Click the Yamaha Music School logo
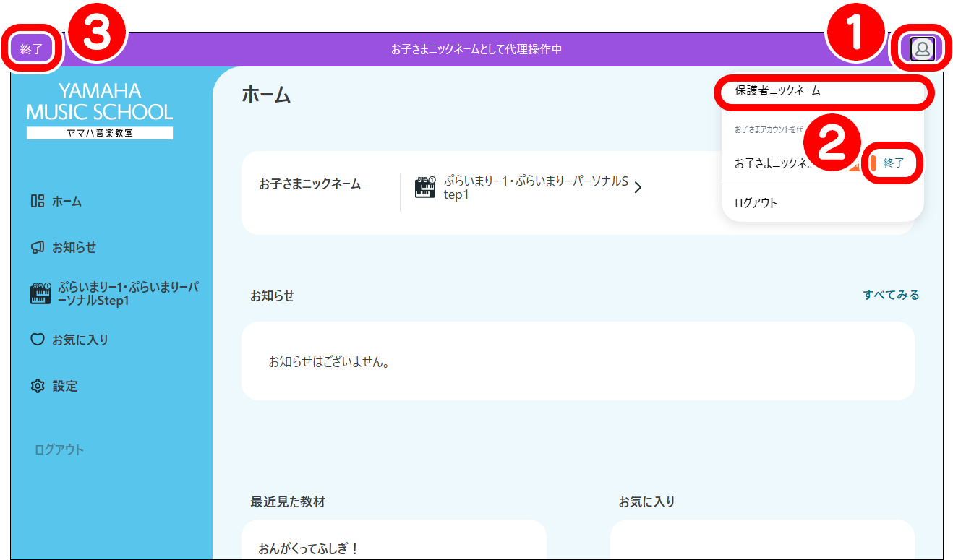The image size is (953, 560). 100,111
